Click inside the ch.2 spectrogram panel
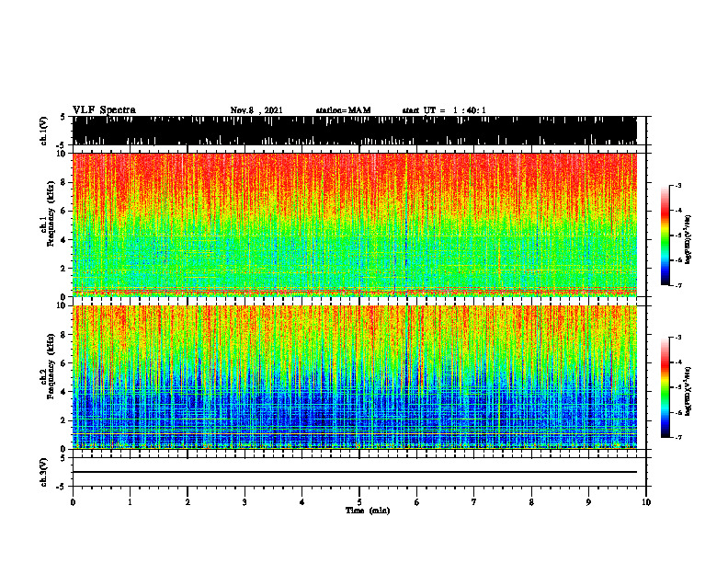This screenshot has height=563, width=728. (x=355, y=377)
